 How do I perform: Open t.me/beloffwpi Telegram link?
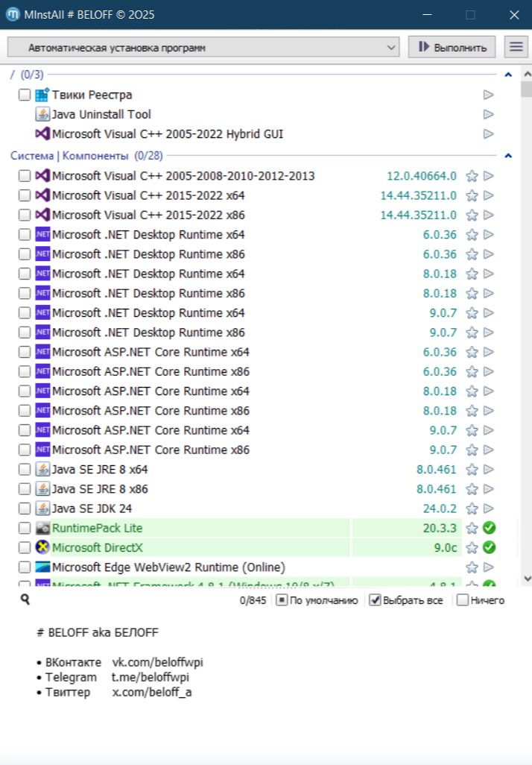click(151, 677)
